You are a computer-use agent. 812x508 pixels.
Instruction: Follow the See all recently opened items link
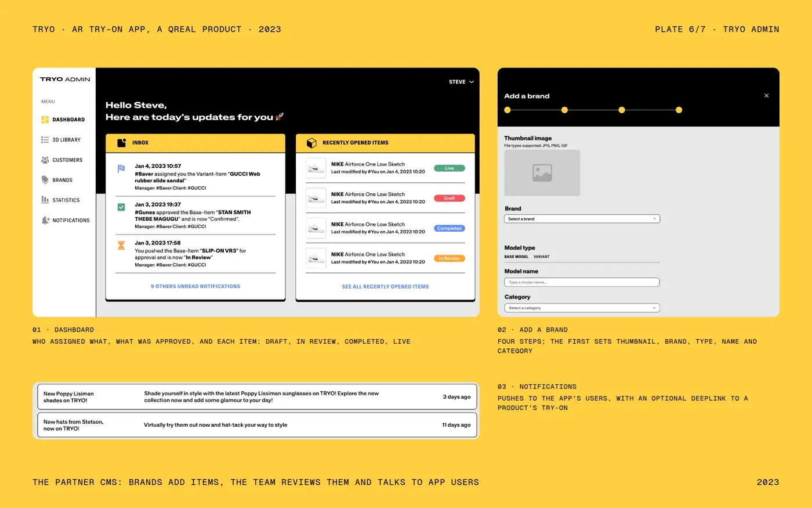pyautogui.click(x=385, y=286)
